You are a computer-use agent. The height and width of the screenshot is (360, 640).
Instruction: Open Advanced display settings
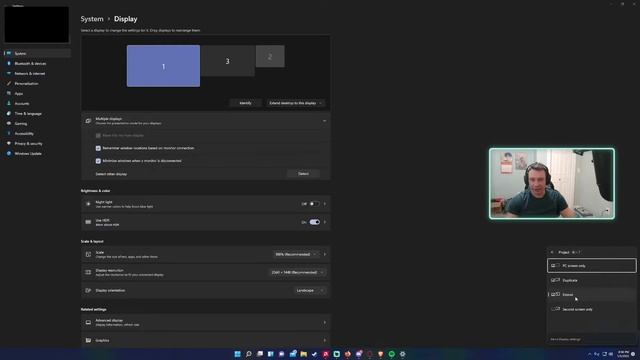click(x=206, y=322)
